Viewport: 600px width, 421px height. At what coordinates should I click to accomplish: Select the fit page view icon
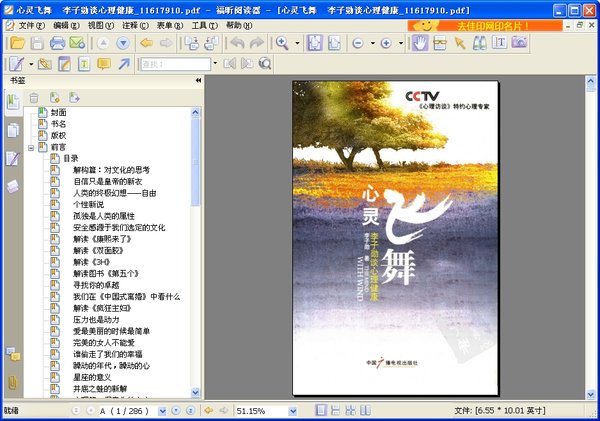(315, 43)
